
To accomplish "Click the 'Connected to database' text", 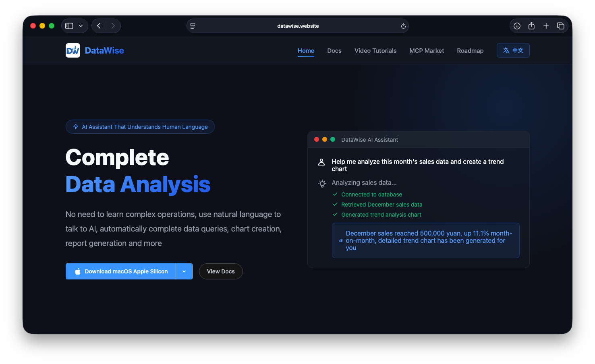I will pyautogui.click(x=371, y=194).
